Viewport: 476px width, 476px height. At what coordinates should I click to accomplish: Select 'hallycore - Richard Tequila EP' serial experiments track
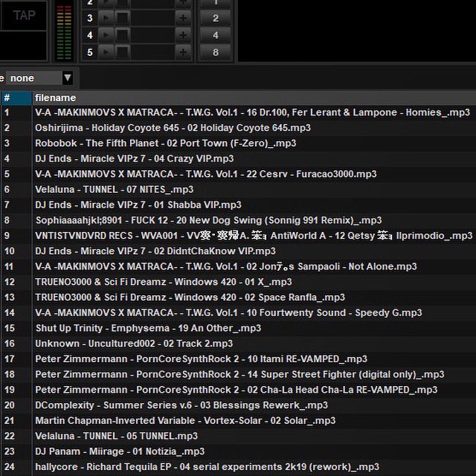pos(238,467)
